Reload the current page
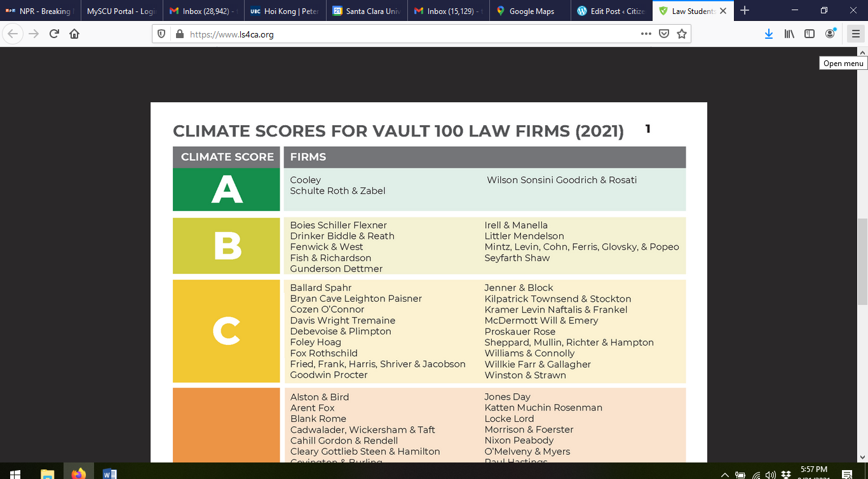Image resolution: width=868 pixels, height=479 pixels. click(x=54, y=34)
